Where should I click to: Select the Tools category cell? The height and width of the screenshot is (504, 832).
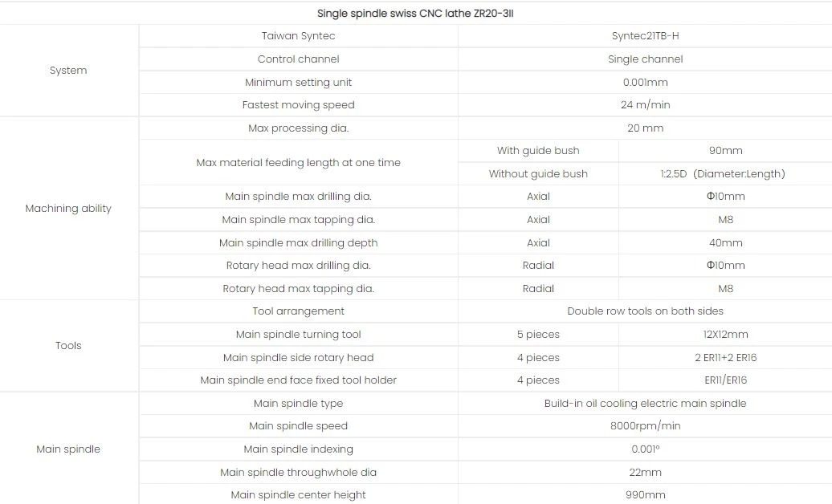pyautogui.click(x=68, y=345)
